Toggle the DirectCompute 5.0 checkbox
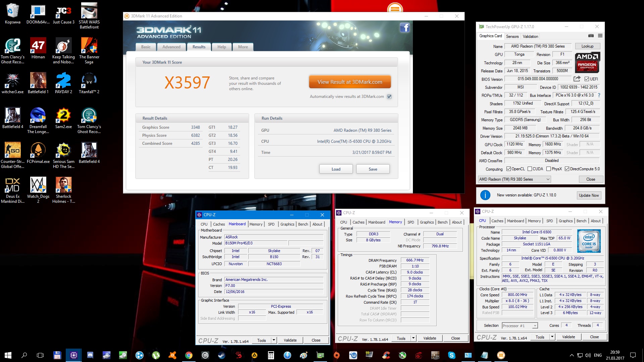The image size is (644, 362). pyautogui.click(x=567, y=169)
